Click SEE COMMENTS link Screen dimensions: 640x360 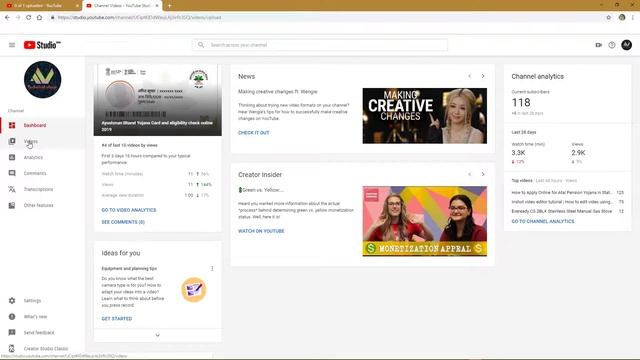click(123, 222)
